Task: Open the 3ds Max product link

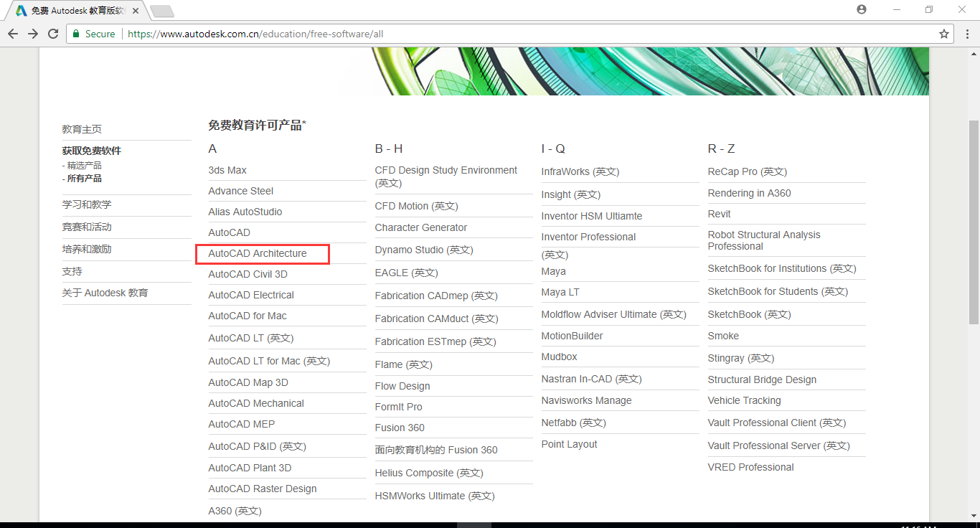Action: (227, 170)
